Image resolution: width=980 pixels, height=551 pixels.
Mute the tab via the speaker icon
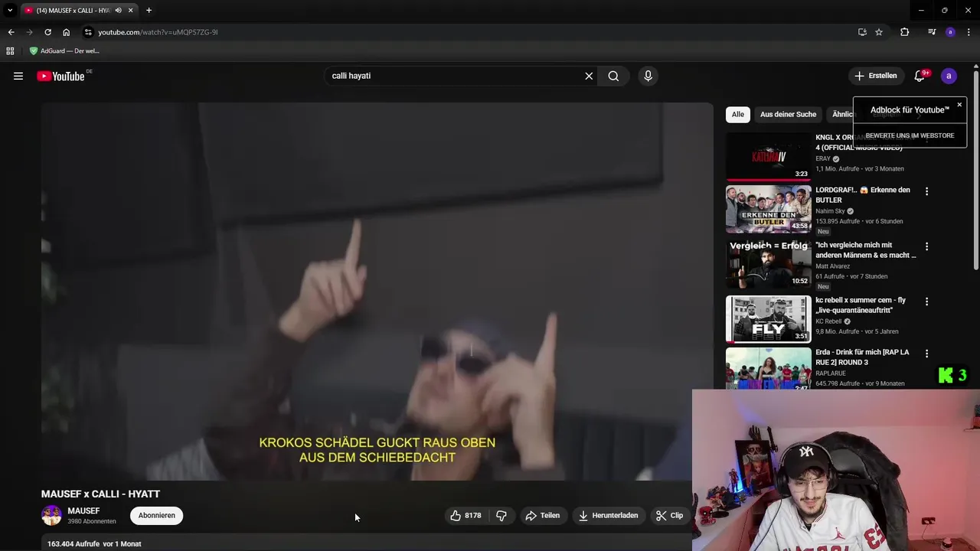point(119,11)
